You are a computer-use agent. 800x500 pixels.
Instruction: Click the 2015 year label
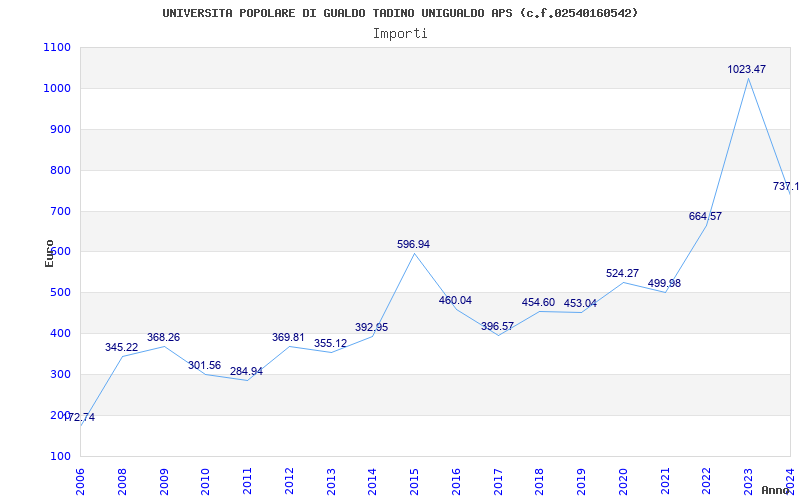(x=414, y=482)
